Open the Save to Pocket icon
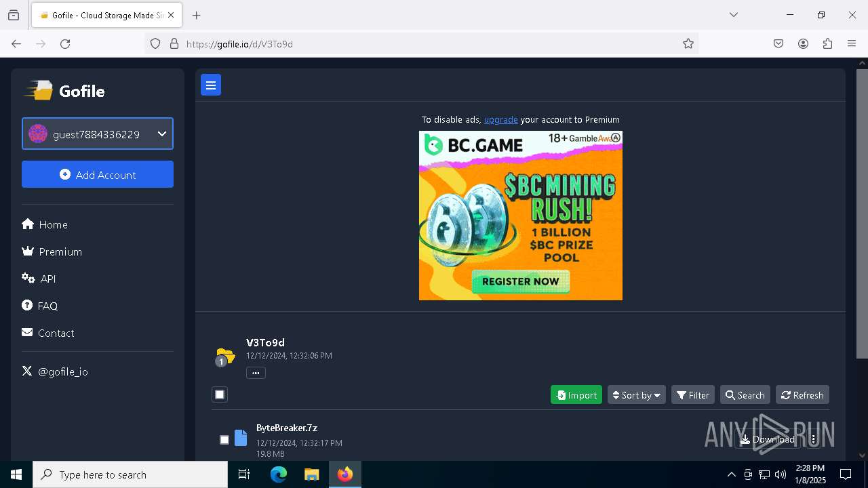 coord(778,43)
